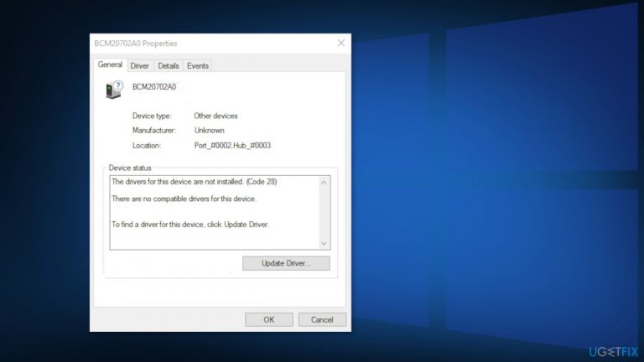Open the Details tab

click(x=169, y=65)
